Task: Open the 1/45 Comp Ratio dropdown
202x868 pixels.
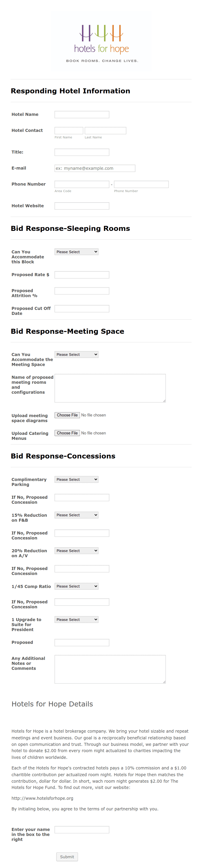Action: 76,586
